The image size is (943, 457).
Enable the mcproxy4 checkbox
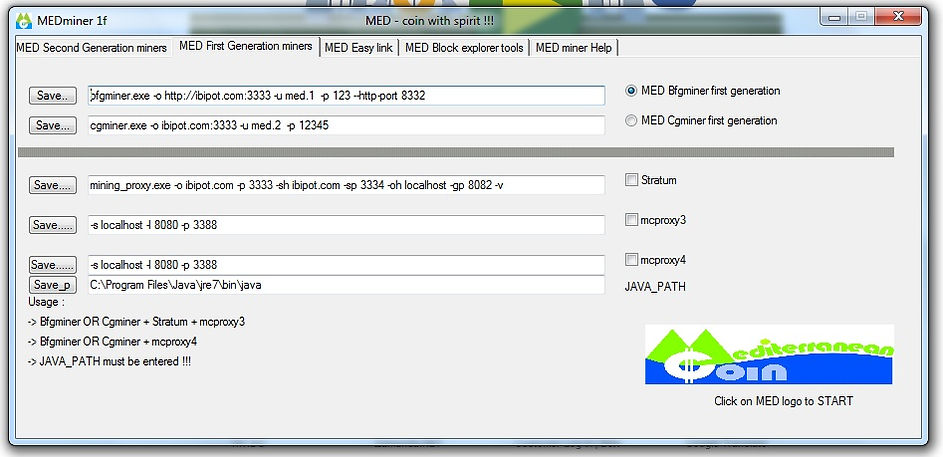coord(631,260)
